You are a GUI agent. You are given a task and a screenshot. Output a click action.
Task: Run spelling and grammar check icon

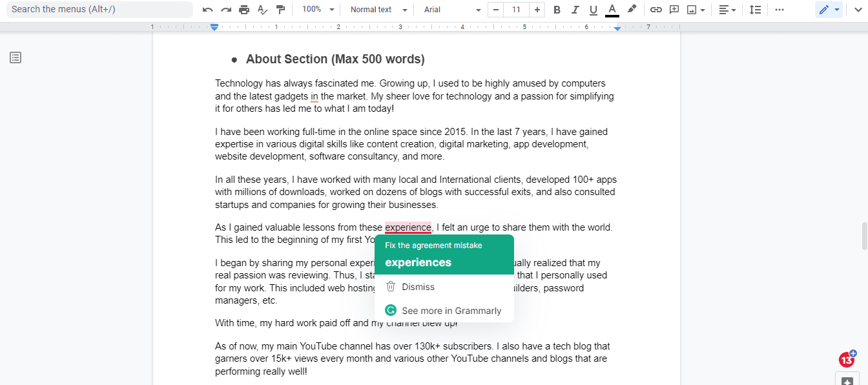coord(262,10)
